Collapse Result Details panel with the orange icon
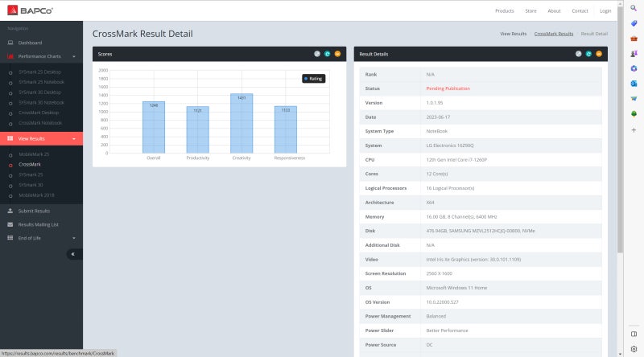644x357 pixels. pyautogui.click(x=599, y=54)
